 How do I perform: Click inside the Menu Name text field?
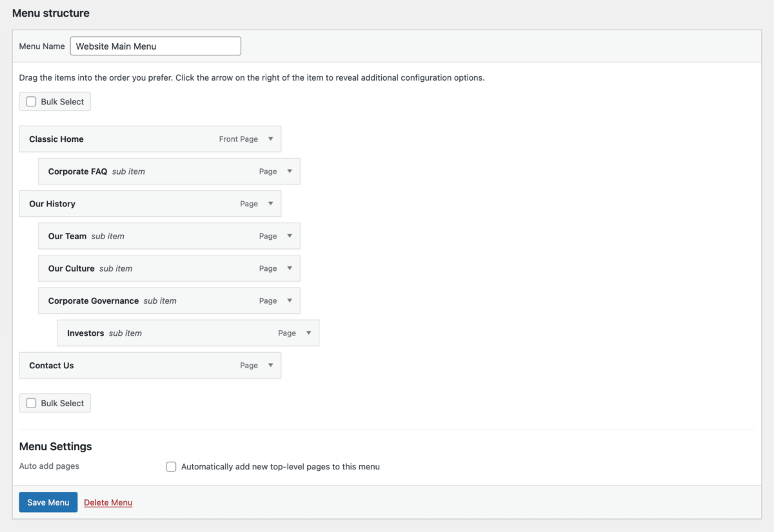155,46
